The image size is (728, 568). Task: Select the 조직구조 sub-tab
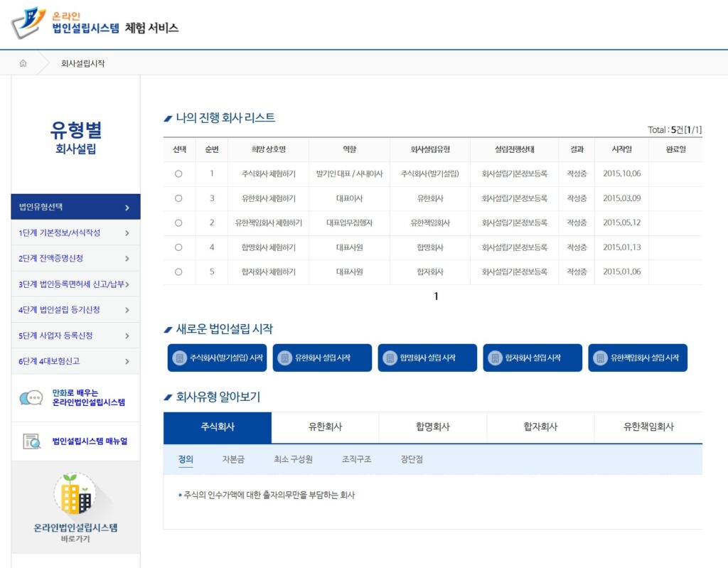(357, 459)
